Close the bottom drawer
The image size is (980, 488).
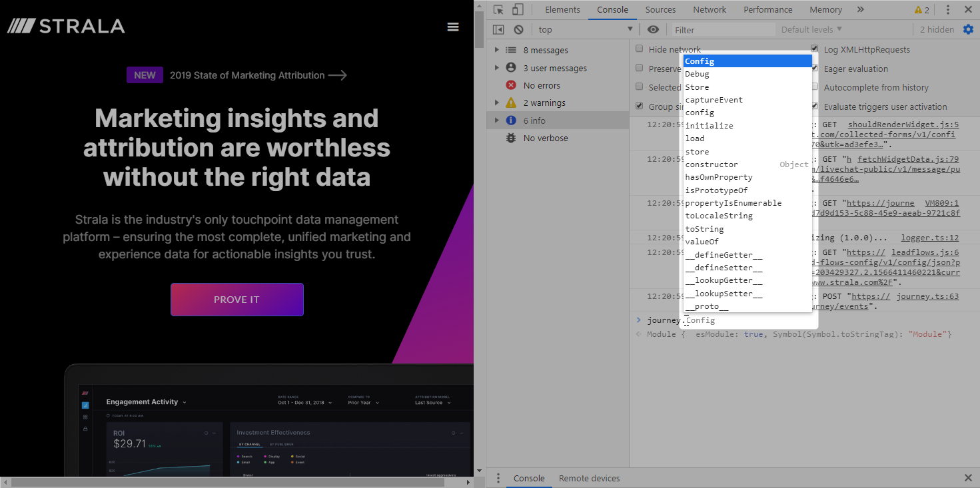coord(968,478)
